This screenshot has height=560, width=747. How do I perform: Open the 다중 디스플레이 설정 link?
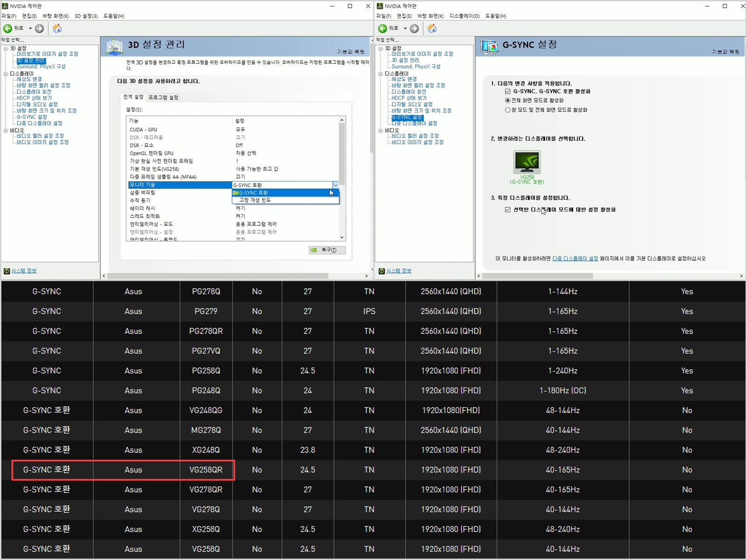(575, 259)
